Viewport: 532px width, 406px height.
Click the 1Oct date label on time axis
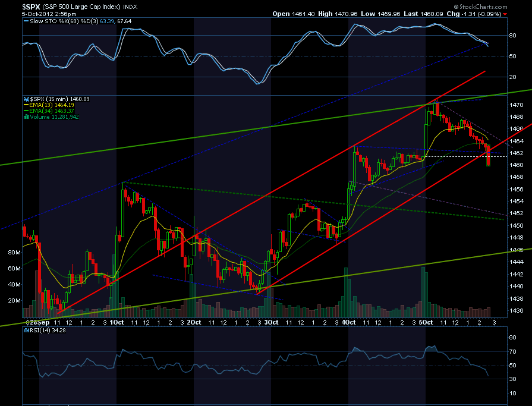click(x=117, y=322)
